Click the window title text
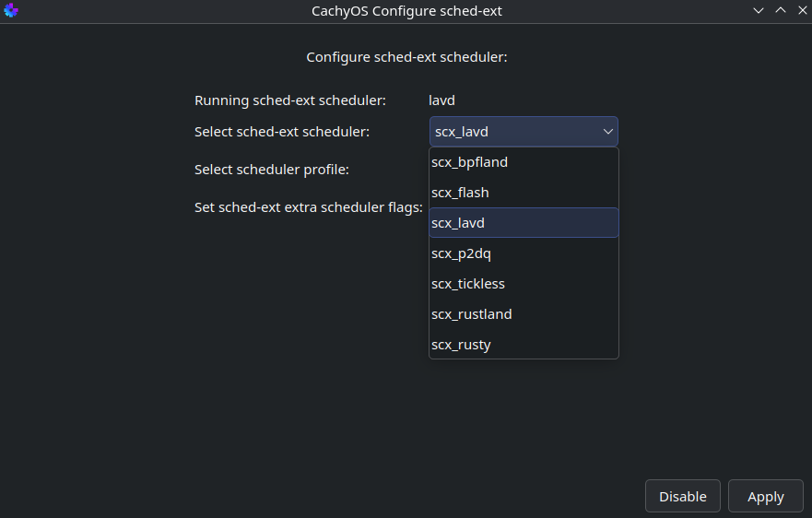 [406, 11]
